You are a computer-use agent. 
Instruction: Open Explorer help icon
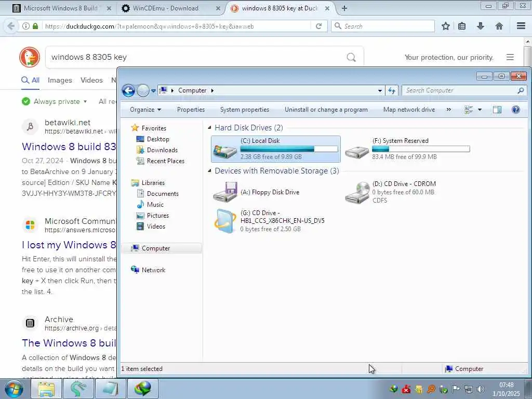[x=515, y=110]
